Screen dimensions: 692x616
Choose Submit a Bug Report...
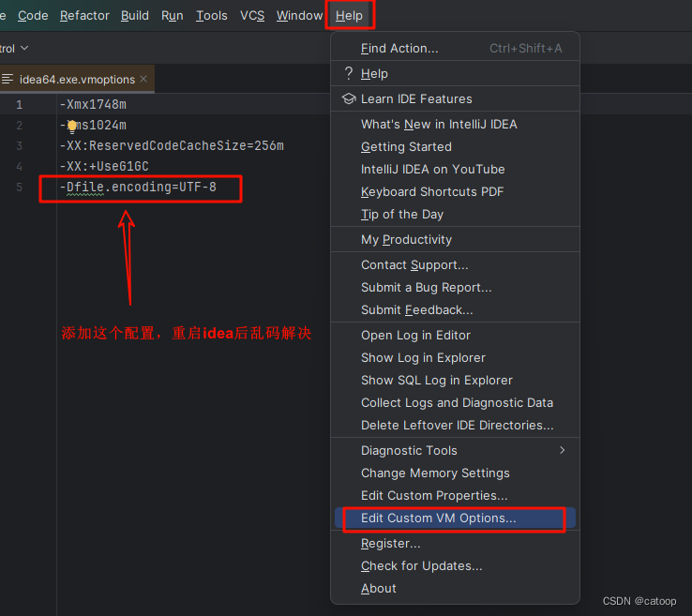(x=455, y=287)
